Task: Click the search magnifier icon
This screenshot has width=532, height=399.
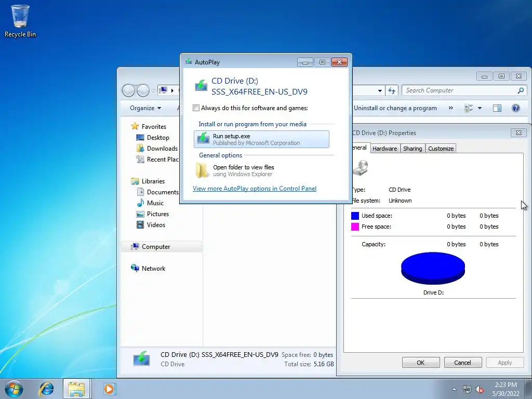Action: (x=521, y=90)
